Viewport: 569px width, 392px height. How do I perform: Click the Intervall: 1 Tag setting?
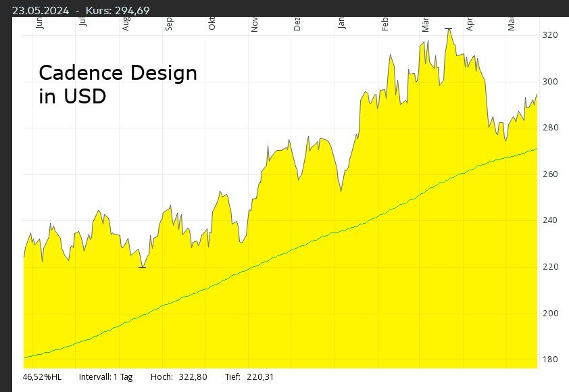[106, 377]
